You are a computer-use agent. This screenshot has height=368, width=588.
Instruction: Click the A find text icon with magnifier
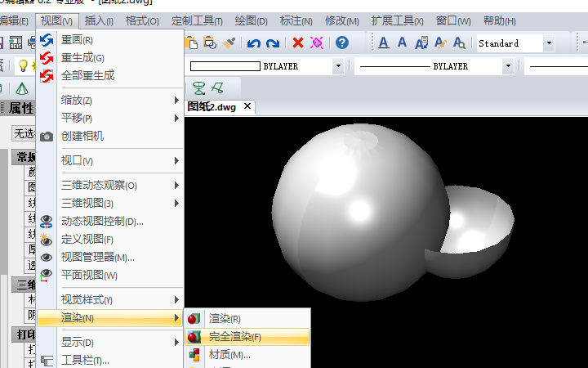point(459,43)
